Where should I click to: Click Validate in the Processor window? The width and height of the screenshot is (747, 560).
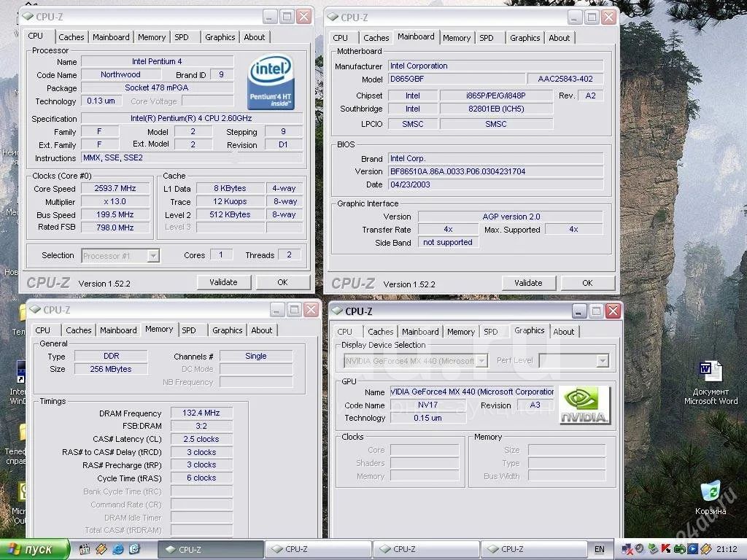point(223,282)
